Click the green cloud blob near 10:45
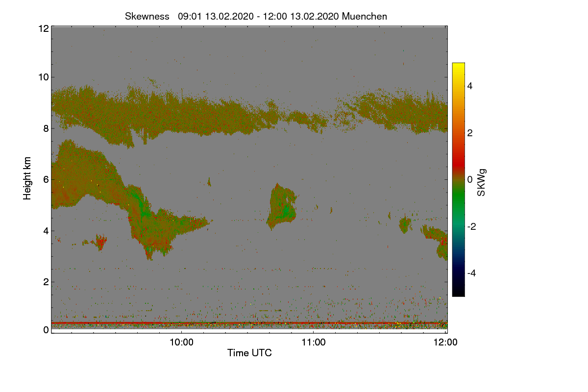This screenshot has height=392, width=588. pyautogui.click(x=283, y=207)
